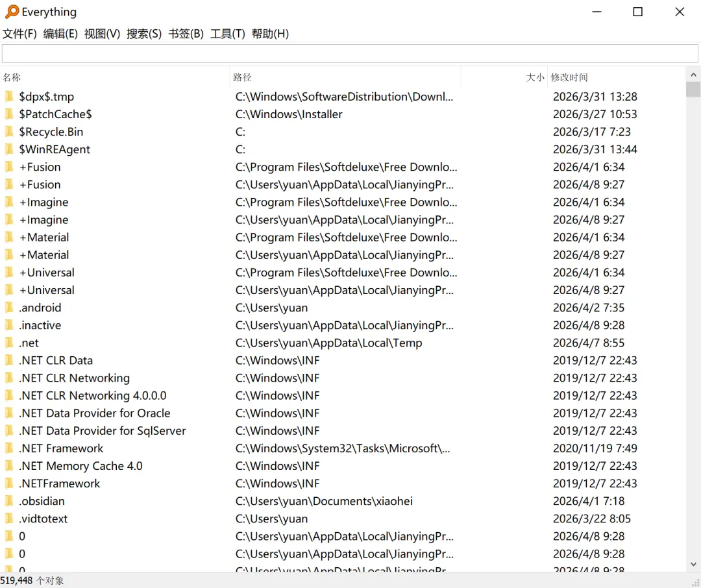Select the $Recycle.Bin folder name

[x=51, y=132]
